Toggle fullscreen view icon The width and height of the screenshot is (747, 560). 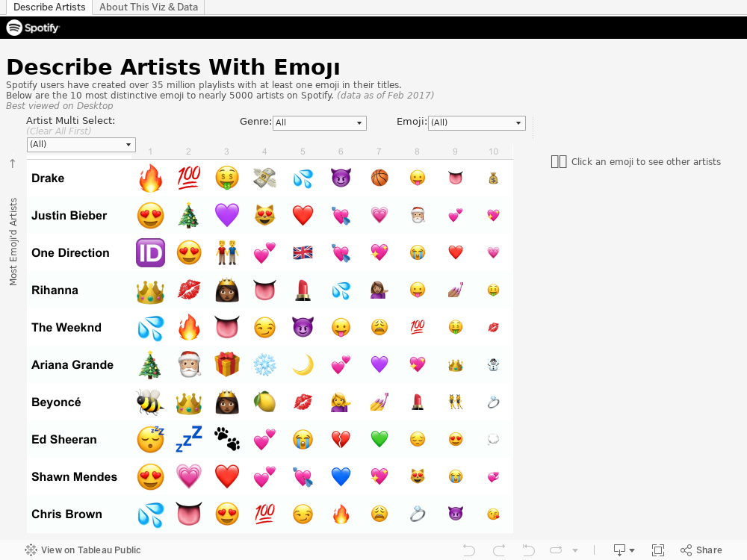tap(658, 550)
